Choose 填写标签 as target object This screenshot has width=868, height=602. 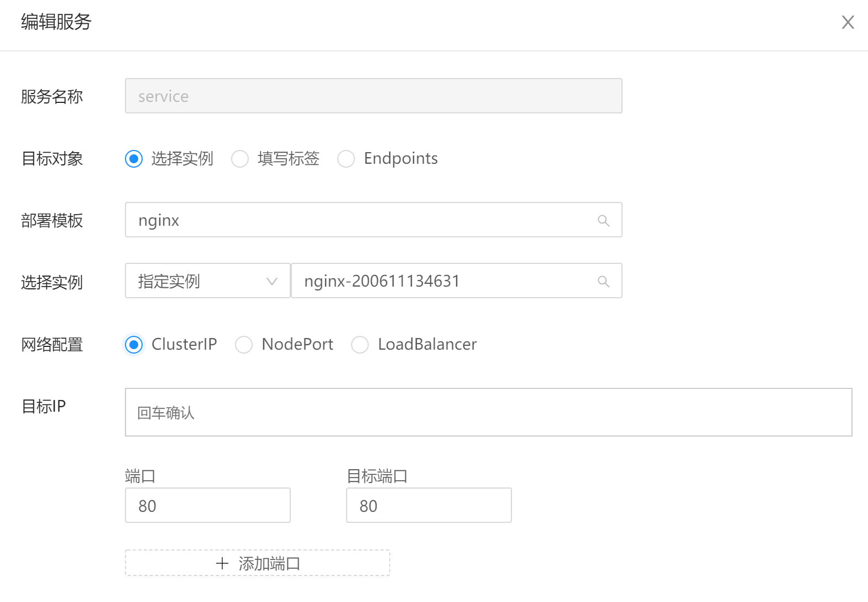240,159
